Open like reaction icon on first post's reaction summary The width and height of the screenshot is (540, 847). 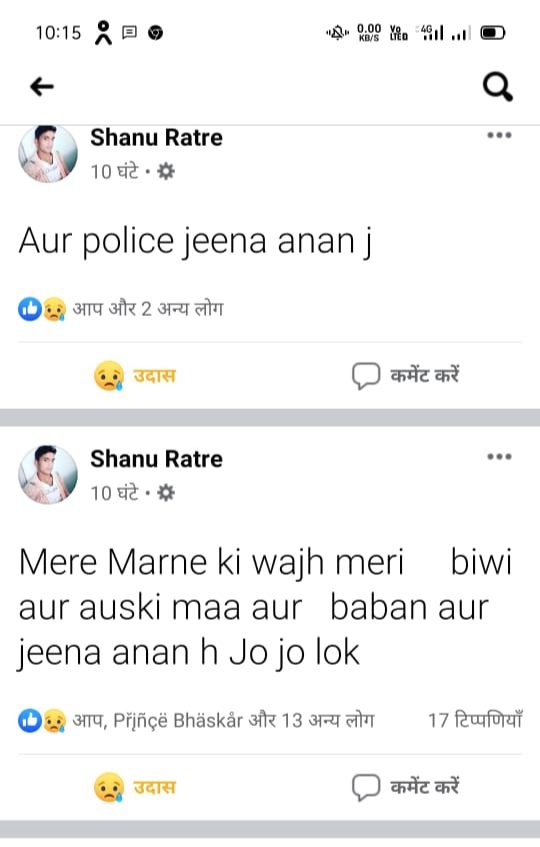coord(30,309)
